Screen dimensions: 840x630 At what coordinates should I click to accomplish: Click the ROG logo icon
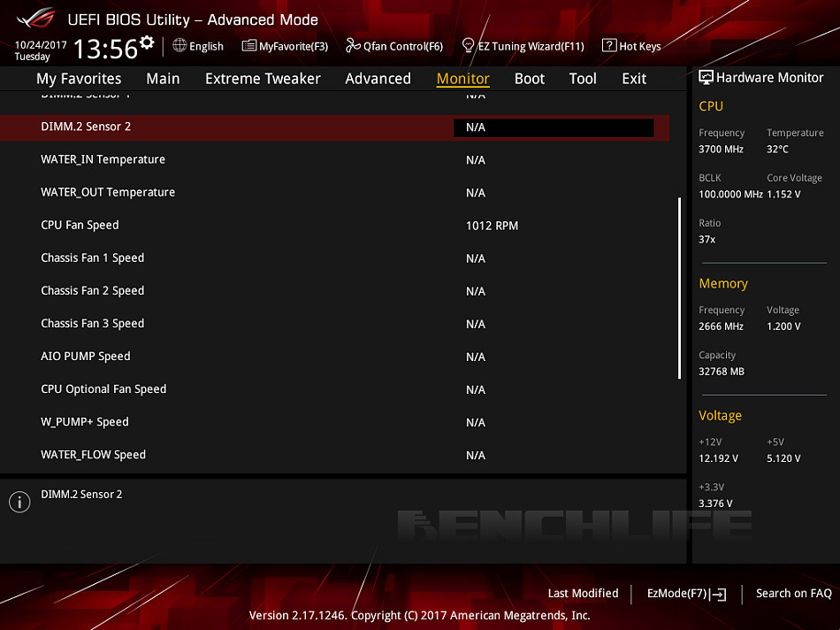36,19
